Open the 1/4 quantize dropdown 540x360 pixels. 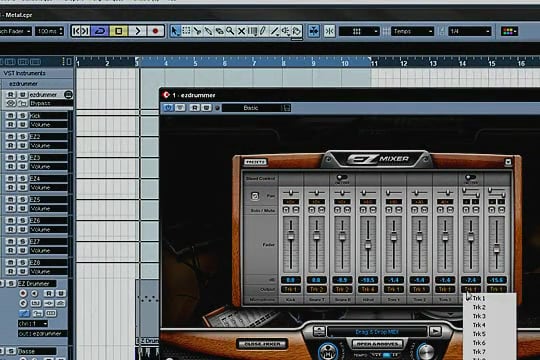click(469, 31)
